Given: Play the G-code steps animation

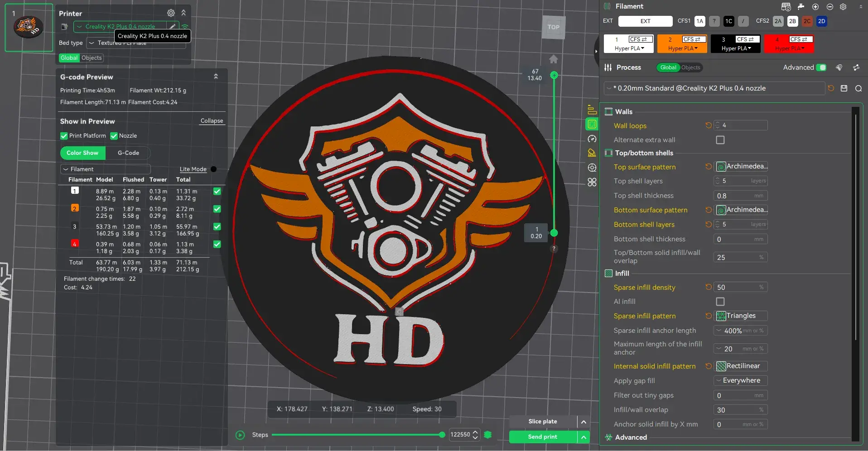Looking at the screenshot, I should pos(240,435).
